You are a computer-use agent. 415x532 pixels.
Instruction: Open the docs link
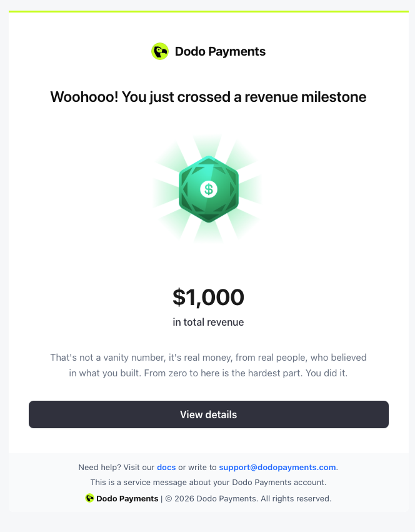coord(166,467)
